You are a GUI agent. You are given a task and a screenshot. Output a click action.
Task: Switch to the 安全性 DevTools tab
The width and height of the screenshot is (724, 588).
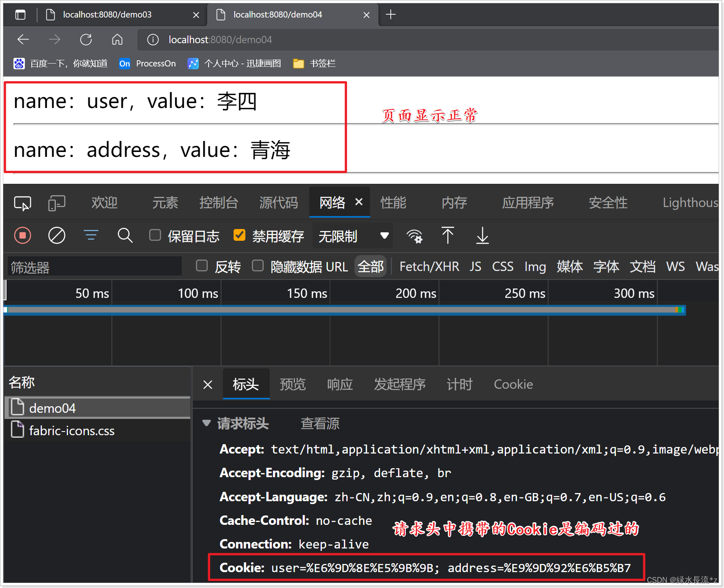608,203
